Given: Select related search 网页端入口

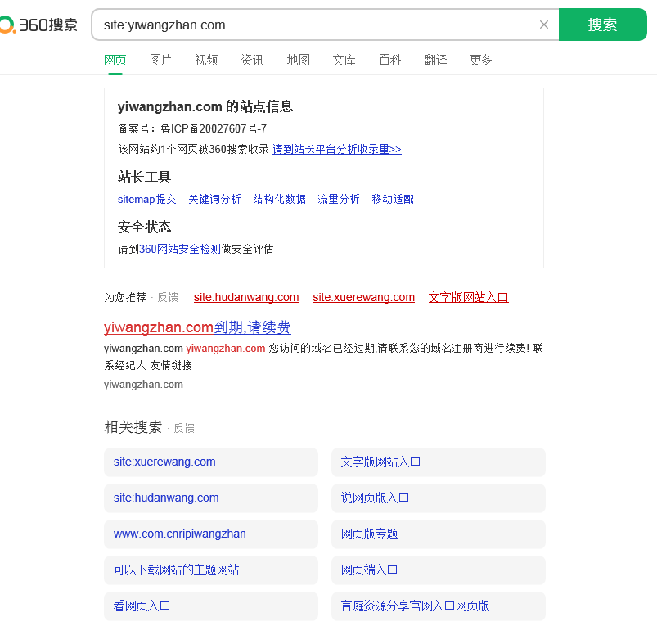Looking at the screenshot, I should (439, 570).
